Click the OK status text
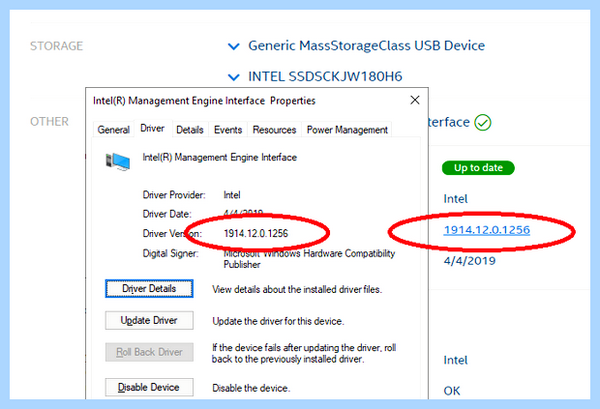This screenshot has width=600, height=409. coord(452,391)
